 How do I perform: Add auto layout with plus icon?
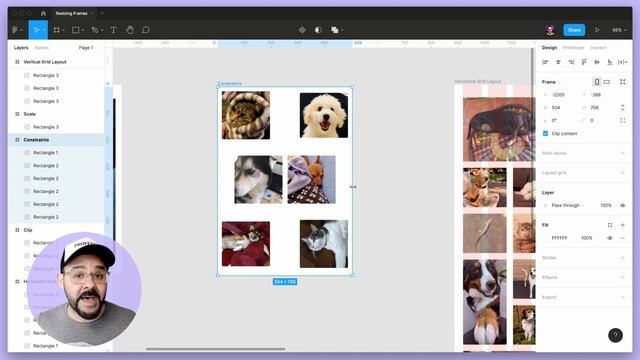622,153
